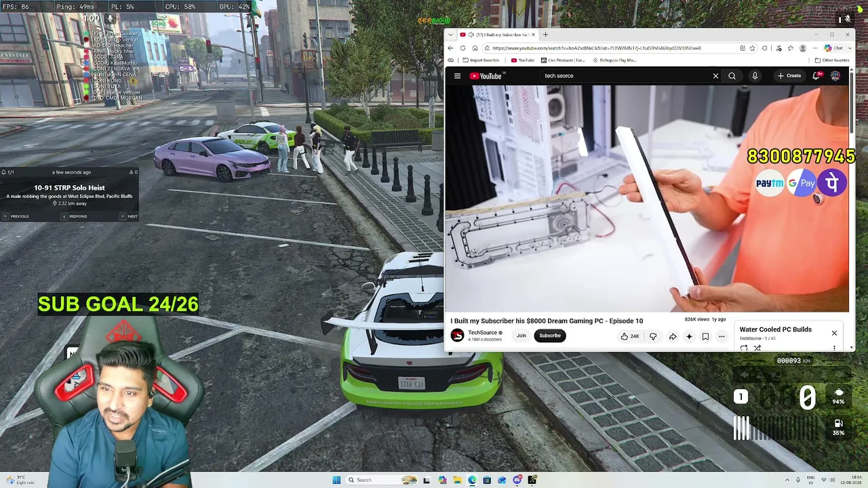Open the Richup.io bookmark
The height and width of the screenshot is (488, 868).
pyautogui.click(x=614, y=60)
